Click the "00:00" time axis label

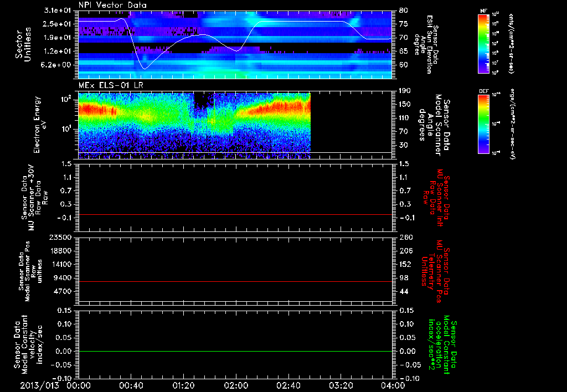(79, 385)
